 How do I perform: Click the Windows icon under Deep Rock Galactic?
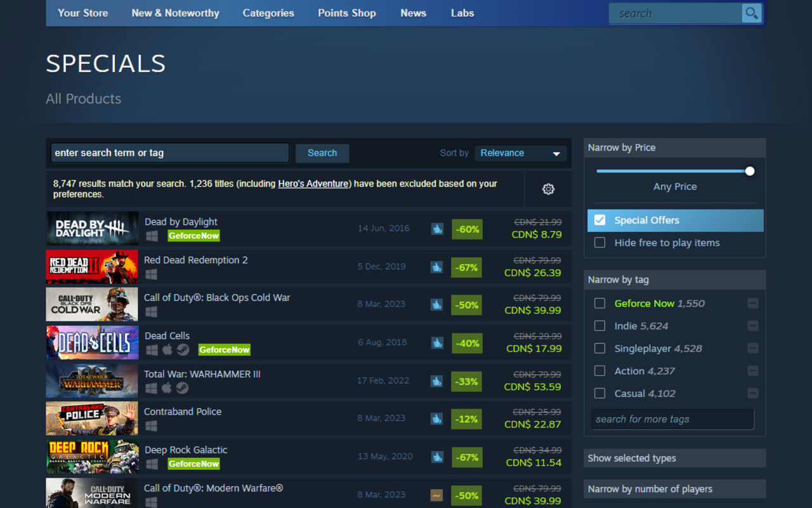coord(152,464)
